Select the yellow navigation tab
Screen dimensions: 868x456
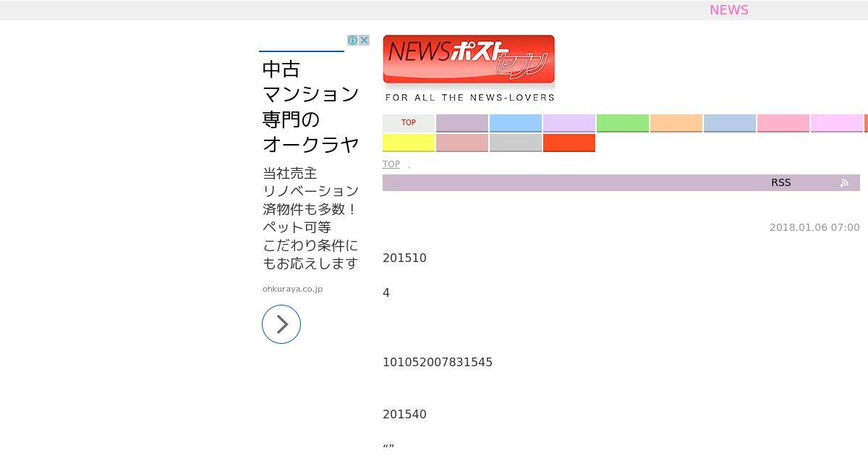[x=409, y=143]
